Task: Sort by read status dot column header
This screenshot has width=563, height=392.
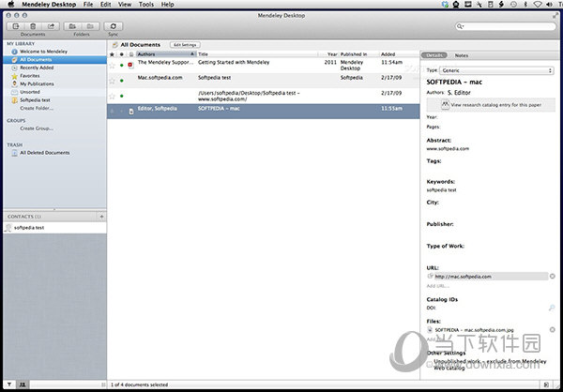Action: click(122, 54)
